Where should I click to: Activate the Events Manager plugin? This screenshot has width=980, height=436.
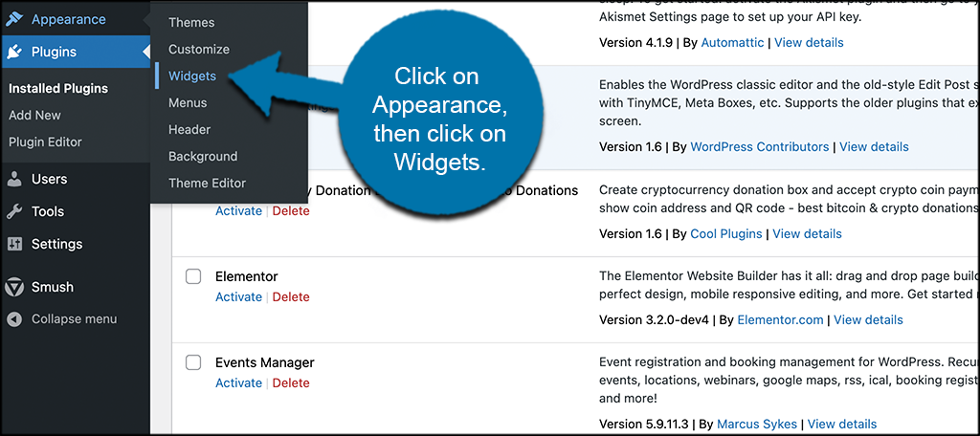[238, 383]
